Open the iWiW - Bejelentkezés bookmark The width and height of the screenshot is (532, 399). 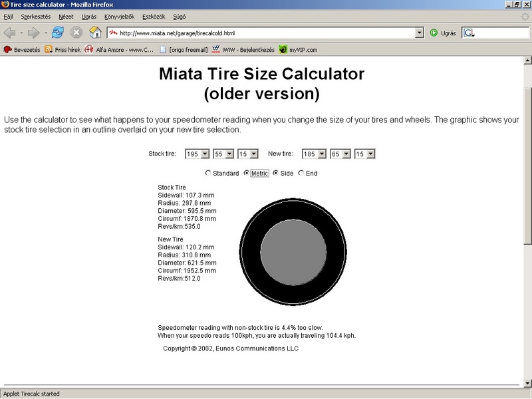pos(243,50)
